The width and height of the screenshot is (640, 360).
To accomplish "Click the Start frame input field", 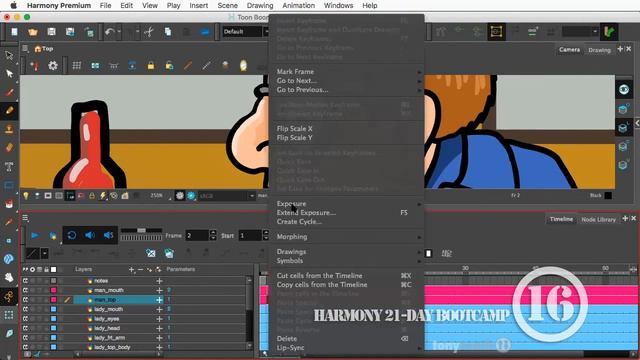I will coord(250,236).
